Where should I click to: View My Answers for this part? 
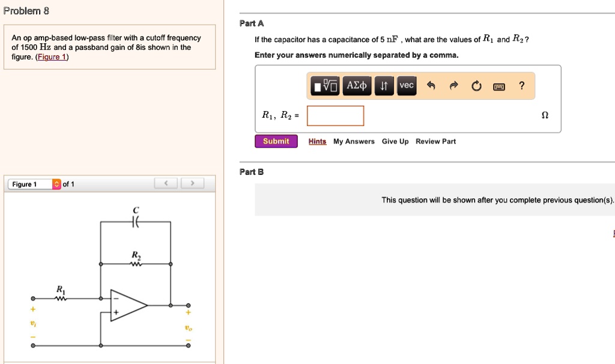tap(355, 141)
